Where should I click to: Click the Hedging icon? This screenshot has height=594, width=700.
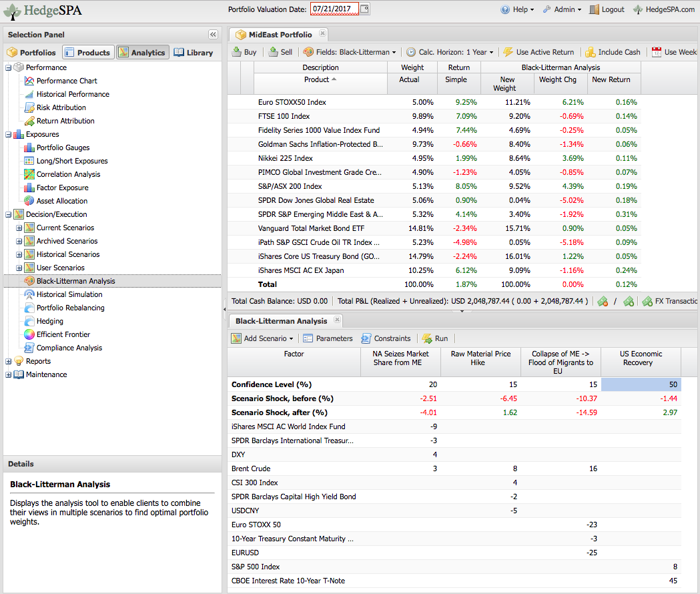coord(29,321)
